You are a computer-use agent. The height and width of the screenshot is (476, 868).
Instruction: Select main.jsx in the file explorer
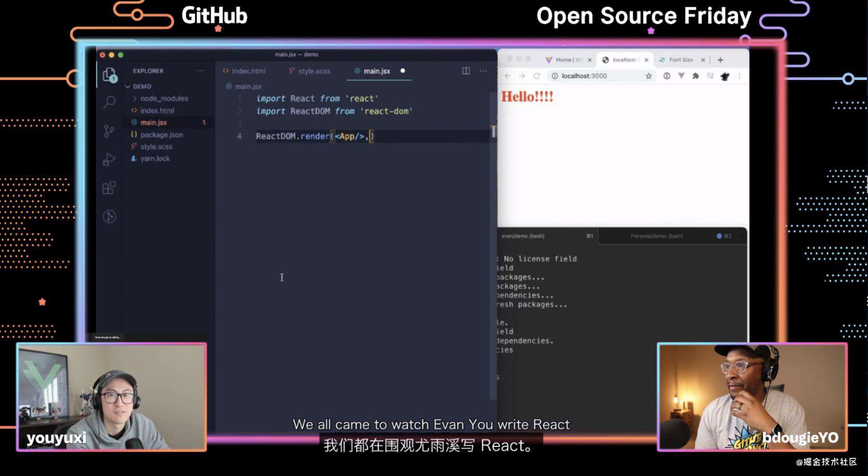[154, 123]
